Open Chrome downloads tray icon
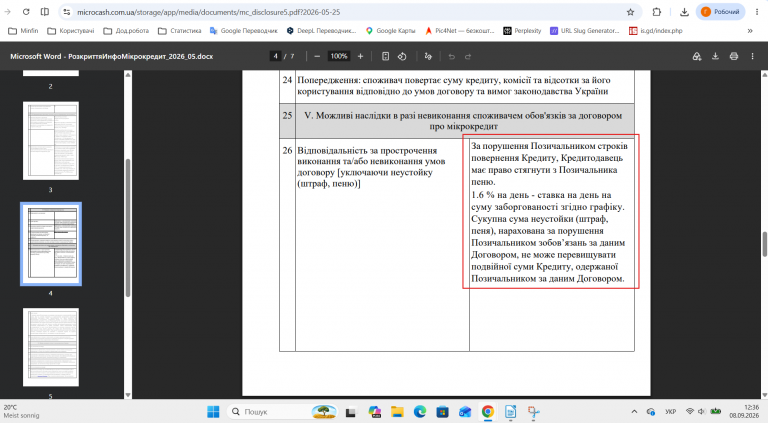Screen dimensions: 768x423 click(x=684, y=12)
